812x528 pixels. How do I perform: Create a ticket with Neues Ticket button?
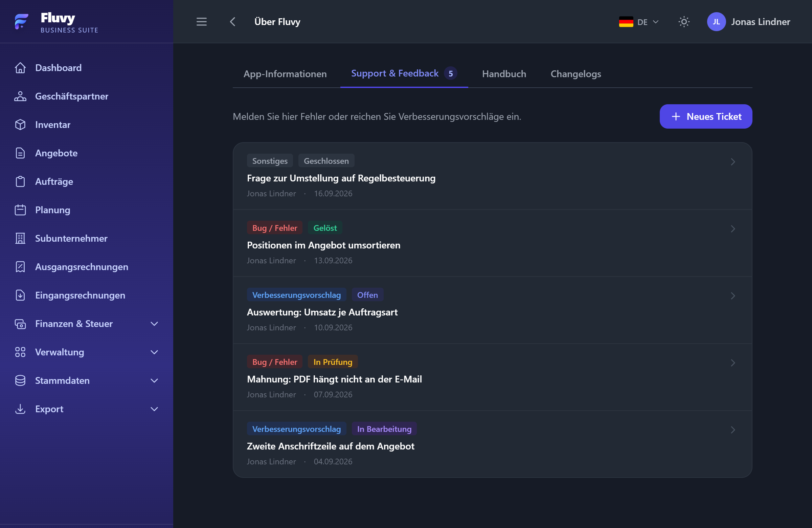click(x=705, y=116)
